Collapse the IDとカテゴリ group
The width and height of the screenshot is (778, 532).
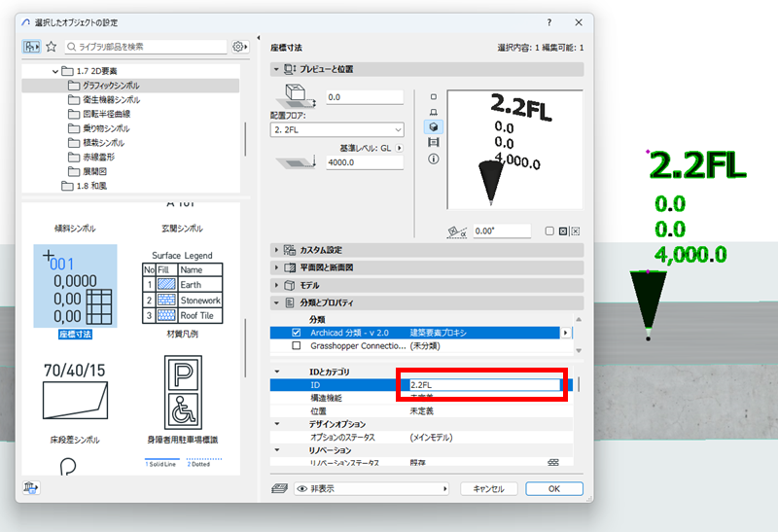(x=277, y=372)
